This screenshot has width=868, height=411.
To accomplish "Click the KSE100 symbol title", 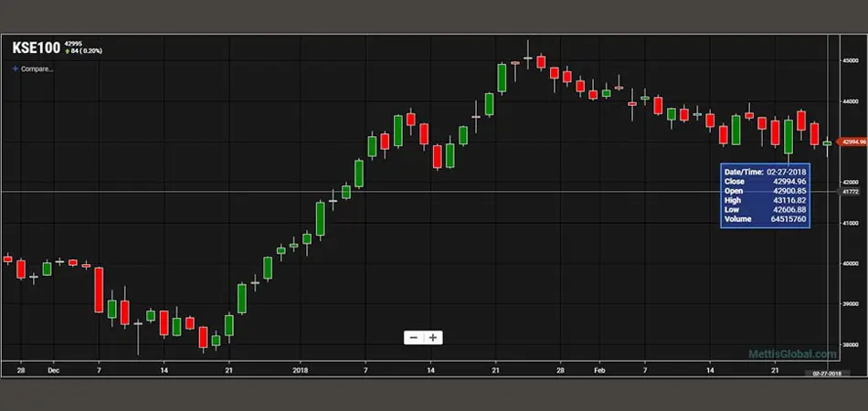I will [36, 48].
